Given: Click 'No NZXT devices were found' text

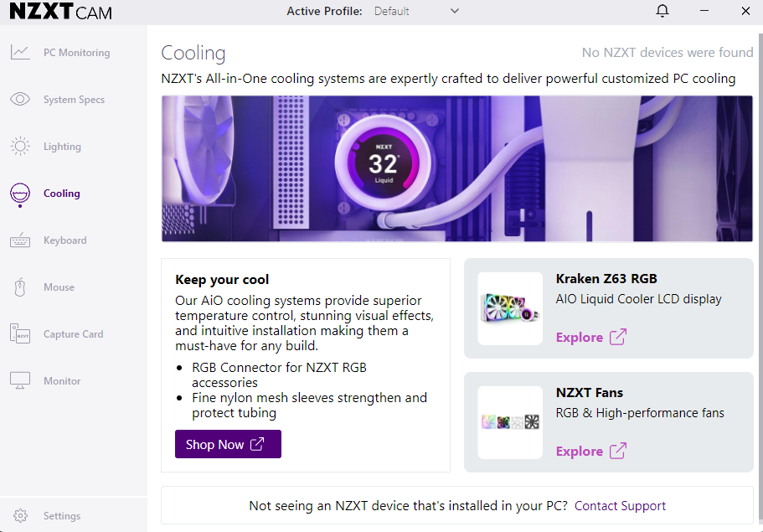Looking at the screenshot, I should 668,52.
